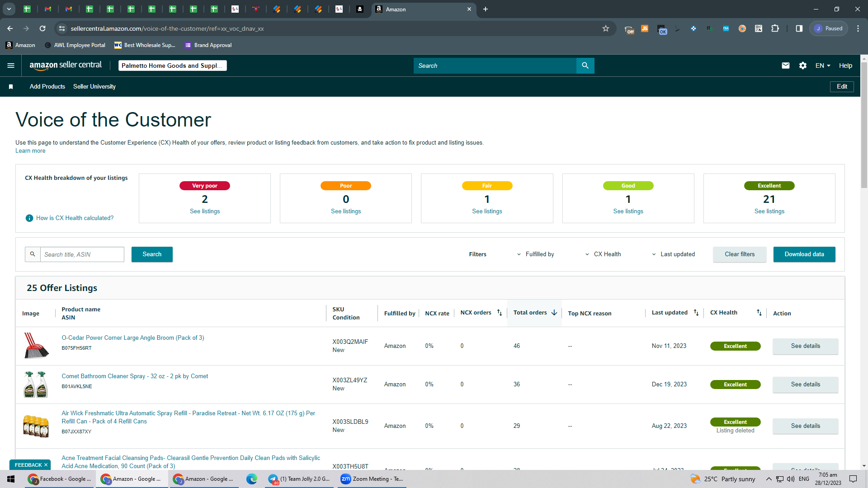Screen dimensions: 868x488
Task: Open O-Cedar Power Corner Broom product link
Action: click(x=133, y=338)
